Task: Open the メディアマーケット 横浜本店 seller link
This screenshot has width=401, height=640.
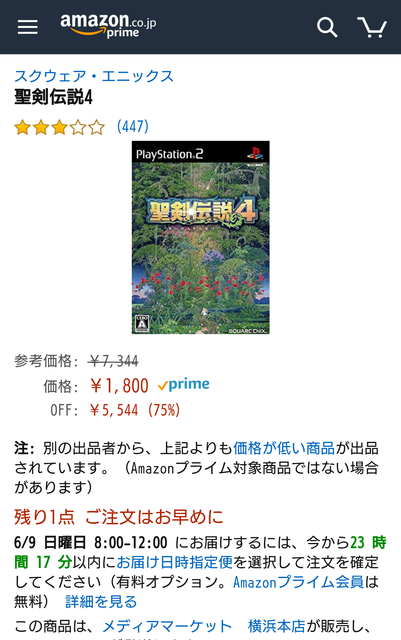Action: click(204, 626)
